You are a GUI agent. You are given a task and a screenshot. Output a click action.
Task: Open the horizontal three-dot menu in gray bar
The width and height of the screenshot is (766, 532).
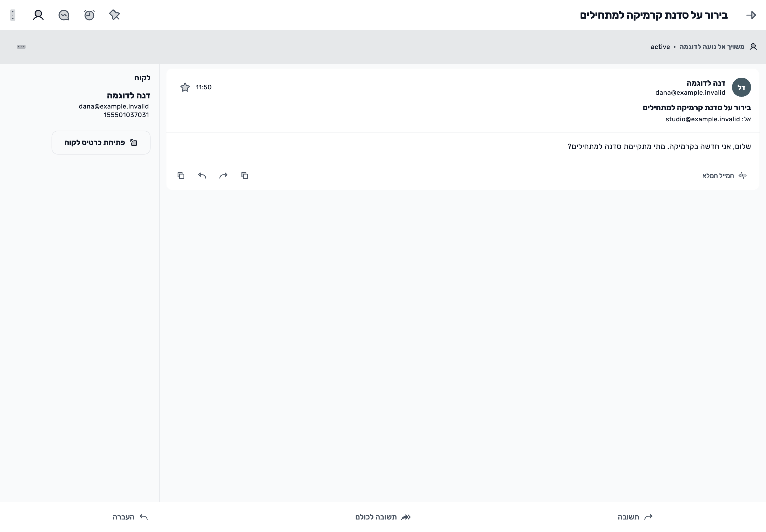[x=21, y=47]
